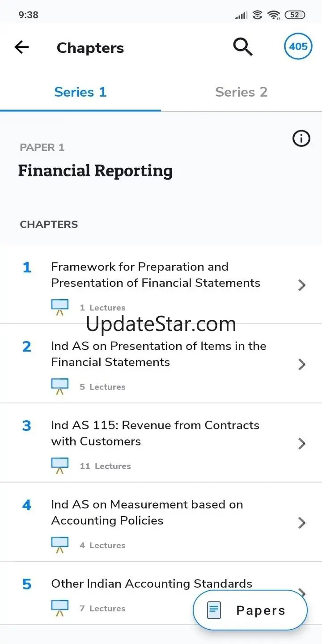Tap the 405 points badge
Screen dimensions: 322x644
[x=298, y=47]
